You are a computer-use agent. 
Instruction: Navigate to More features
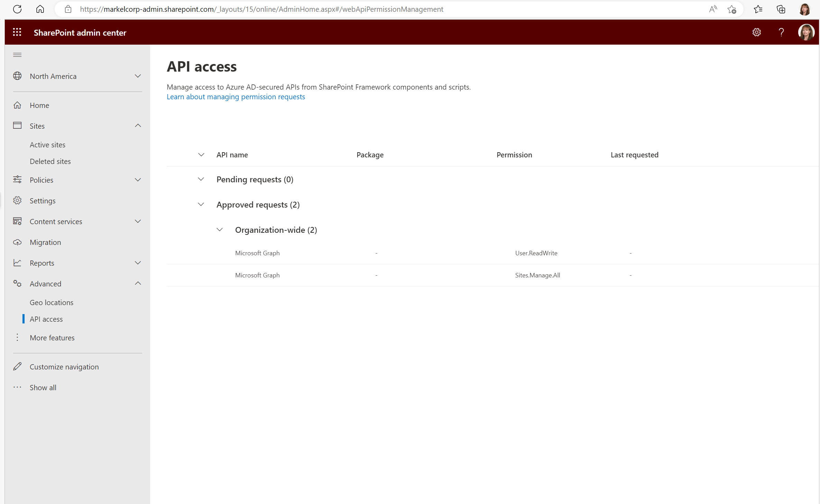pyautogui.click(x=52, y=337)
